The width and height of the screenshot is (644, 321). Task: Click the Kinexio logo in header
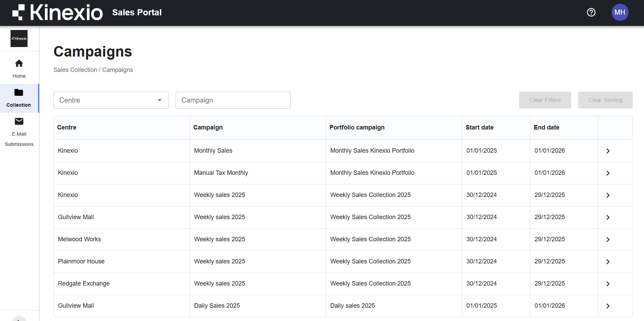click(x=58, y=12)
